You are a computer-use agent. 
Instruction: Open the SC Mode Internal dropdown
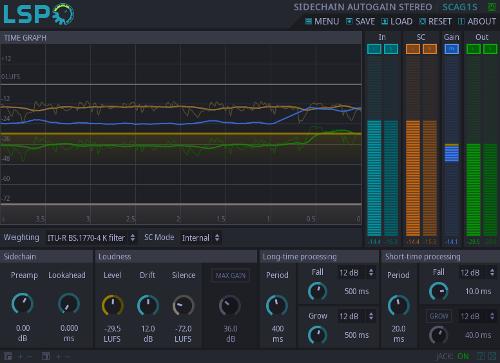[200, 238]
